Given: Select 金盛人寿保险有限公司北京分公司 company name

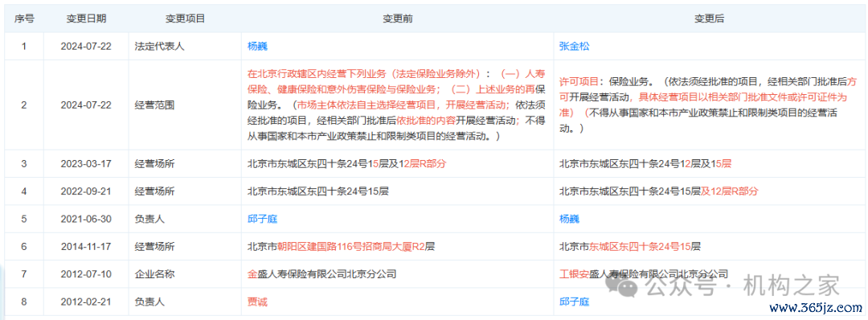Looking at the screenshot, I should click(322, 274).
